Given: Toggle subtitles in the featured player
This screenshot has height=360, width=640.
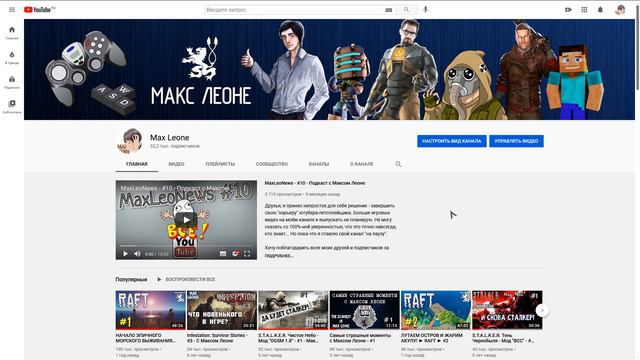Looking at the screenshot, I should tap(223, 253).
